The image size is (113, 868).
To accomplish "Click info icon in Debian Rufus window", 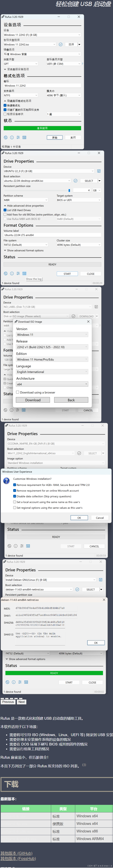I will 13,682.
